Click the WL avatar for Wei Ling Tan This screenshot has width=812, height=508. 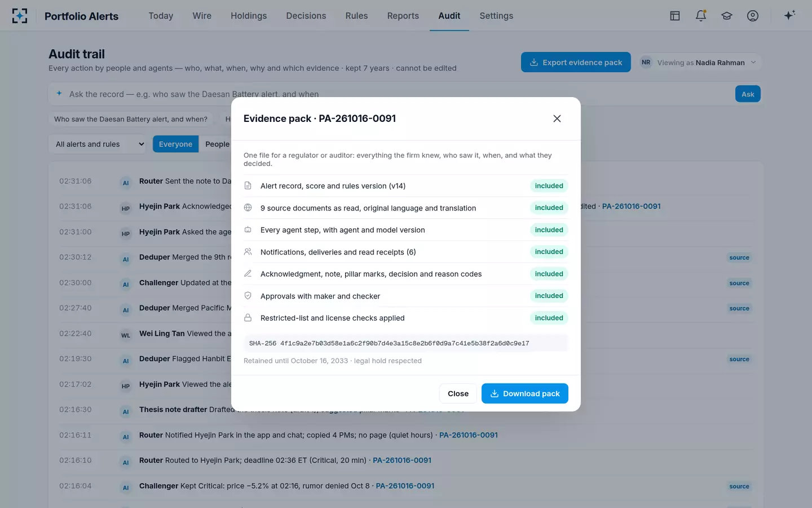126,335
